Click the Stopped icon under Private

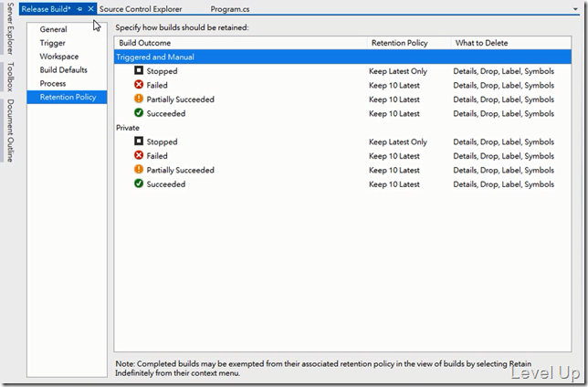point(139,141)
